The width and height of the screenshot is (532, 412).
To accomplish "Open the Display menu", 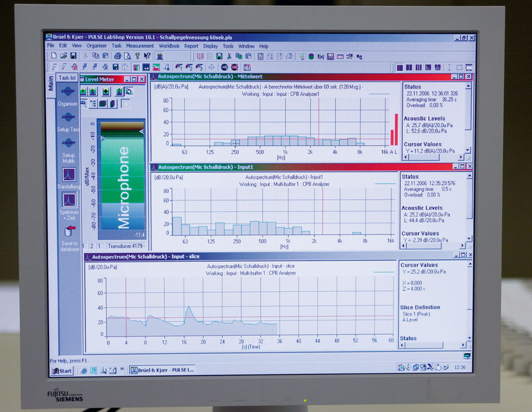I will point(210,46).
